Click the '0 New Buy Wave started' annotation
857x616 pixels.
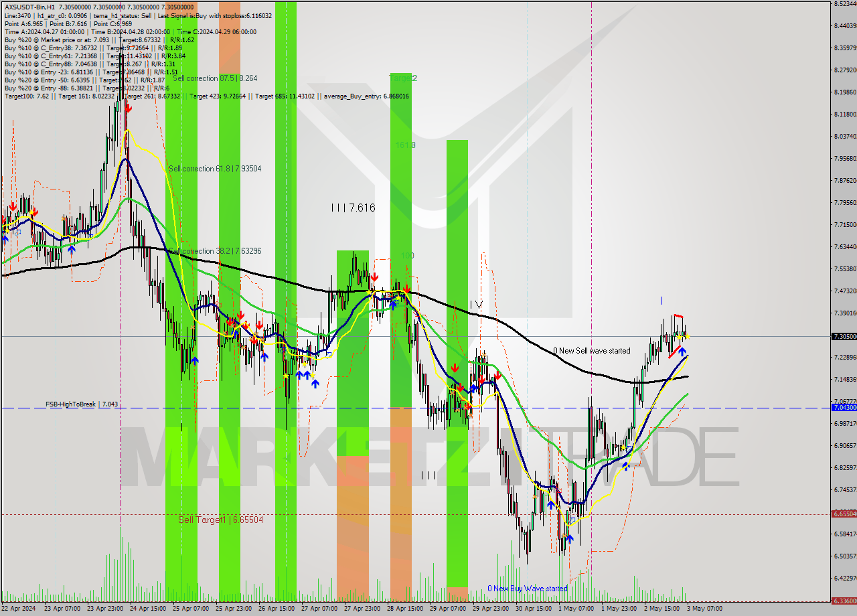(x=528, y=589)
